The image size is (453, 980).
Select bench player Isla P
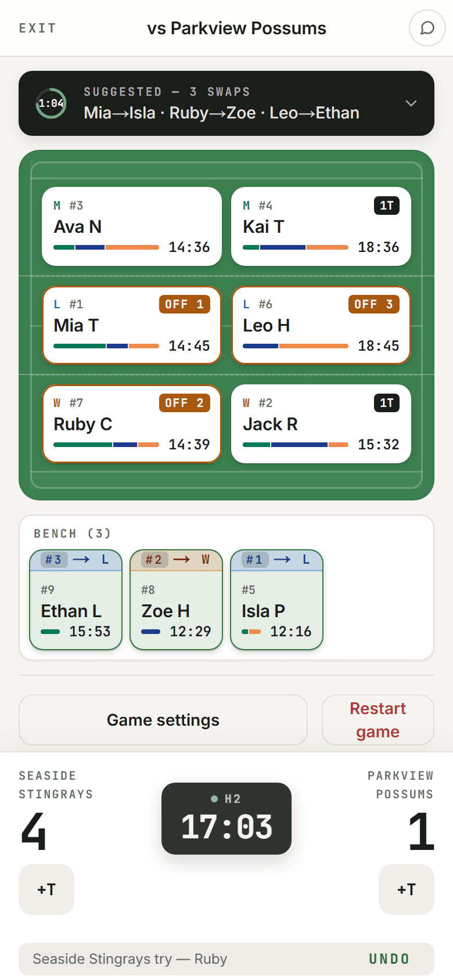[277, 600]
